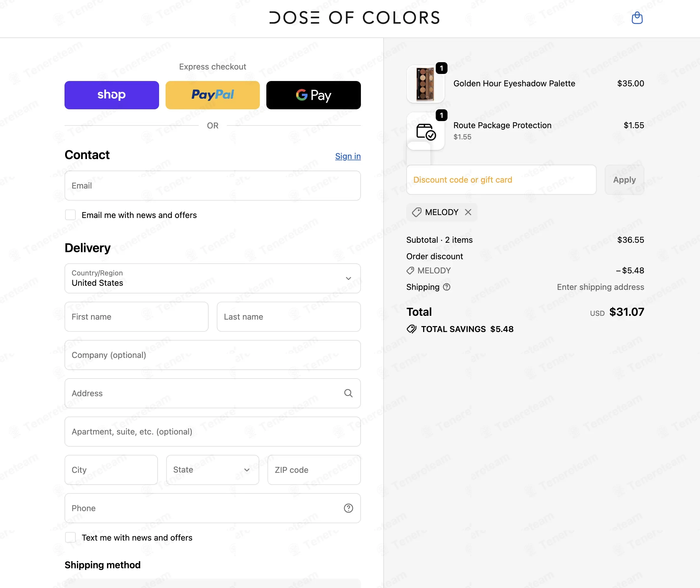Click the Dose of Colors logo

(354, 18)
